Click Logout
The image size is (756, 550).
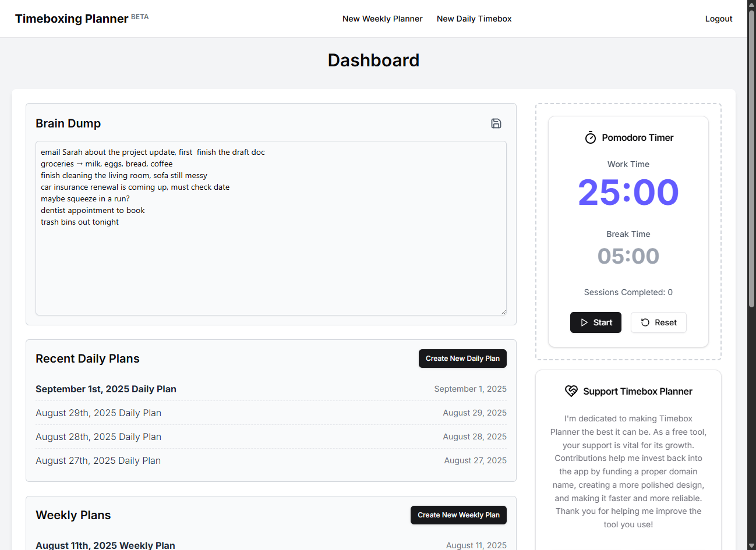(x=719, y=19)
